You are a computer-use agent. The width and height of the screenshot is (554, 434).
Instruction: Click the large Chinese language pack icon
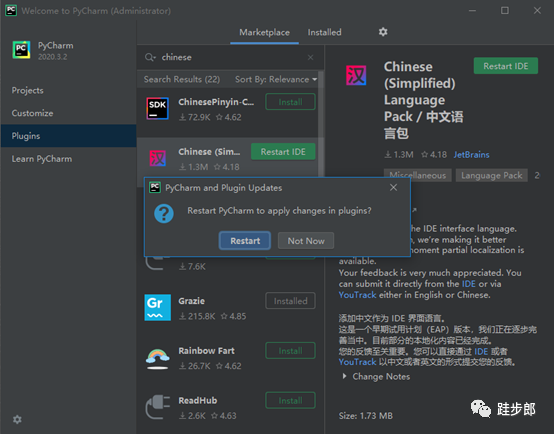(x=356, y=75)
